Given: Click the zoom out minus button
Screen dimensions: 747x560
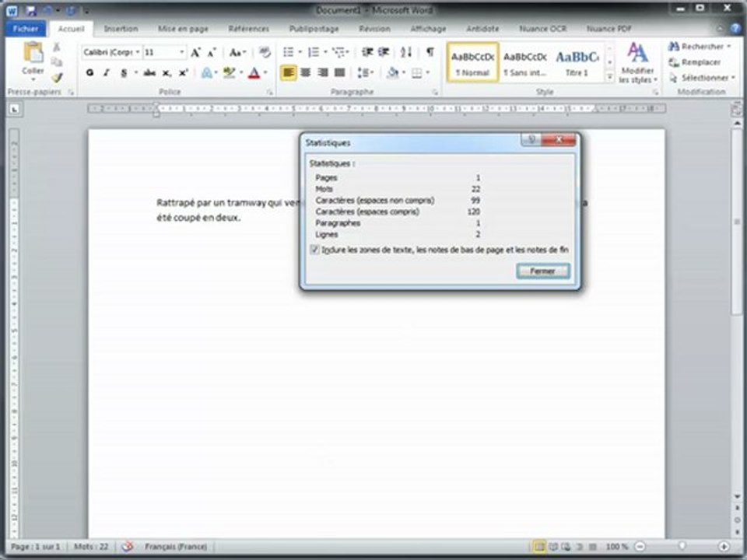Looking at the screenshot, I should click(x=640, y=547).
